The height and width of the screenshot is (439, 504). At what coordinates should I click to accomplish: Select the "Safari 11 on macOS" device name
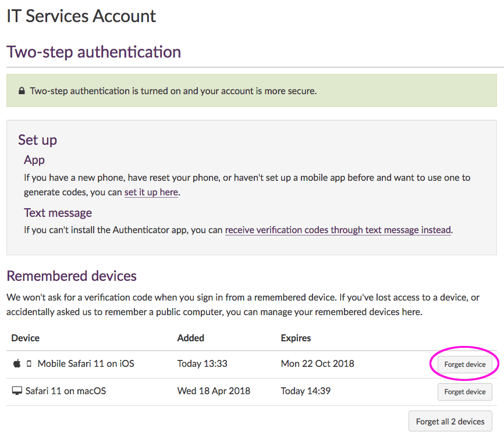66,391
